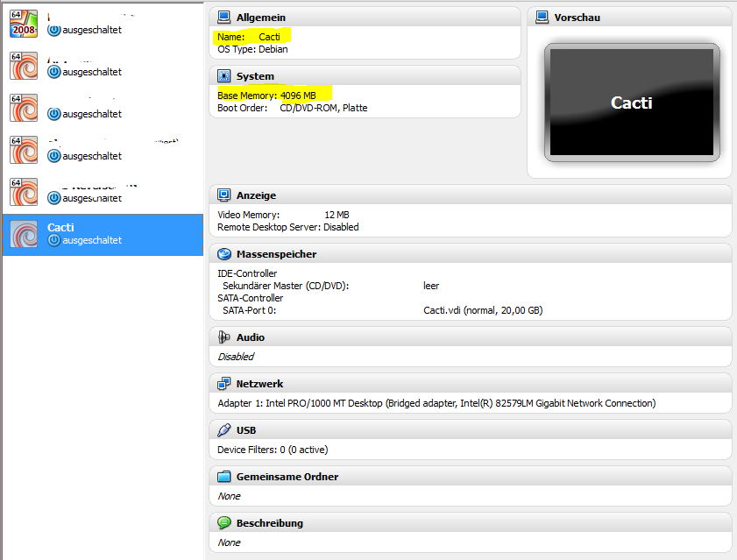Click the Windows 2008 VM icon

click(x=24, y=24)
